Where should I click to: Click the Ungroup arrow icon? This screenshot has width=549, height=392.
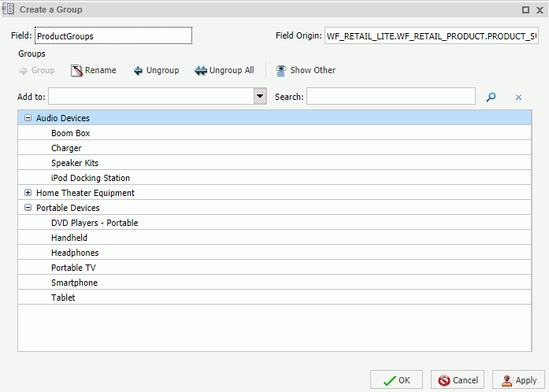click(138, 71)
